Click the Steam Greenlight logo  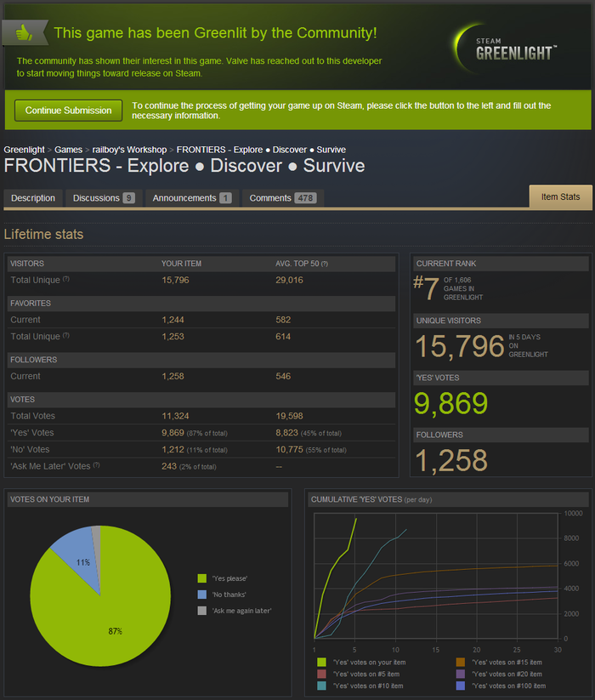point(506,49)
